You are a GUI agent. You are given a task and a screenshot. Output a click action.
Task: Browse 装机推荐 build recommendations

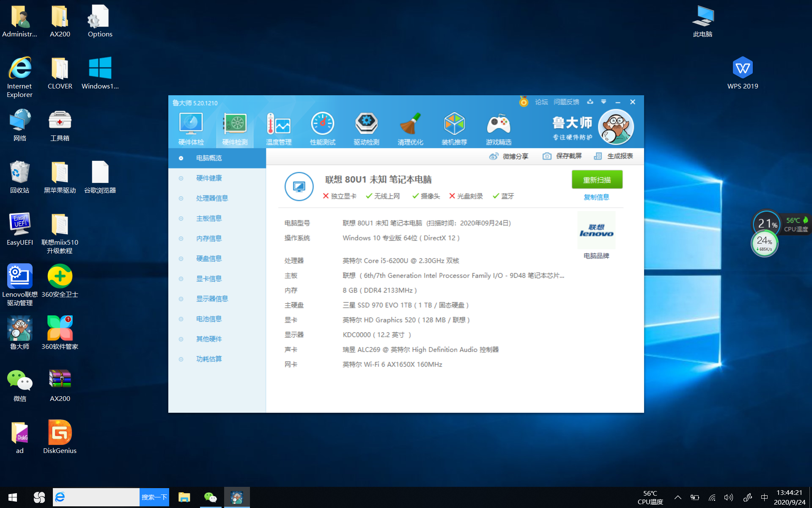coord(454,127)
